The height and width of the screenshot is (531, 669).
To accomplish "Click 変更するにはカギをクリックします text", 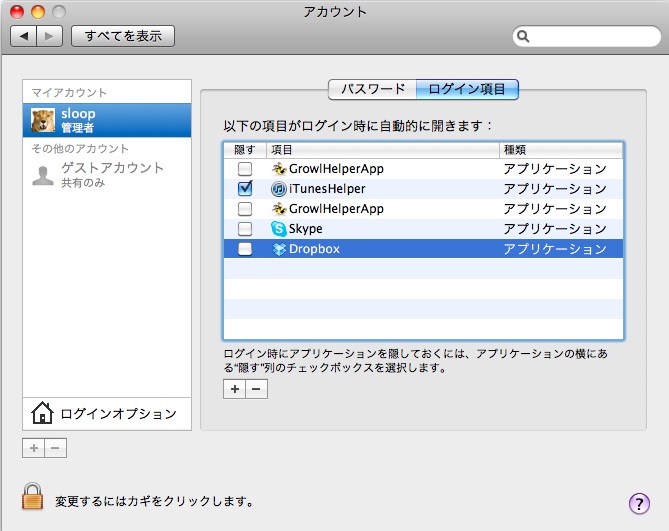I will (x=154, y=501).
